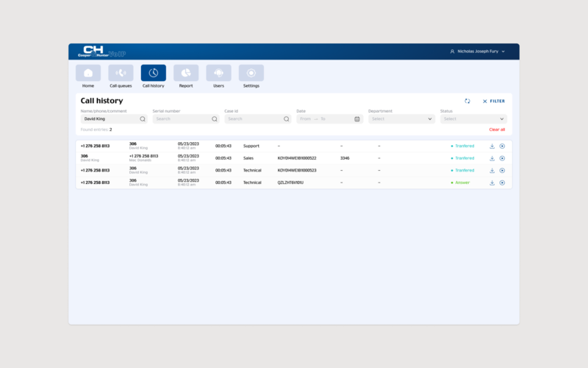Click the Case id search field

[254, 118]
